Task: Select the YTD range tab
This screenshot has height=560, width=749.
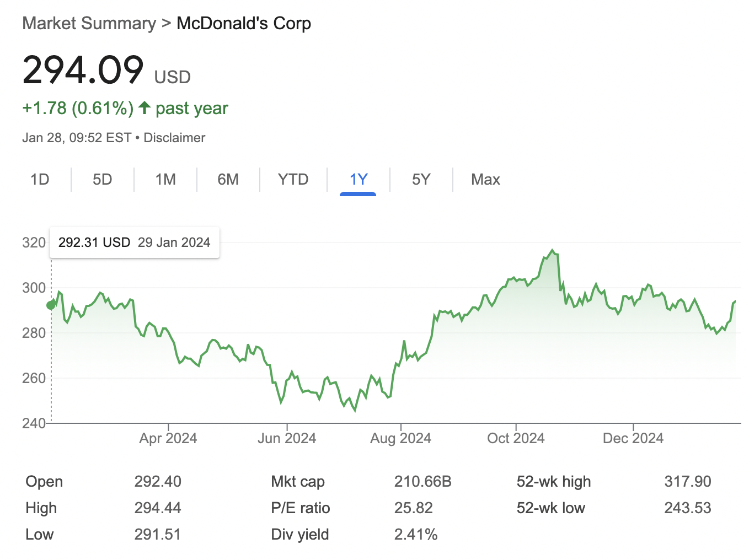Action: (293, 180)
